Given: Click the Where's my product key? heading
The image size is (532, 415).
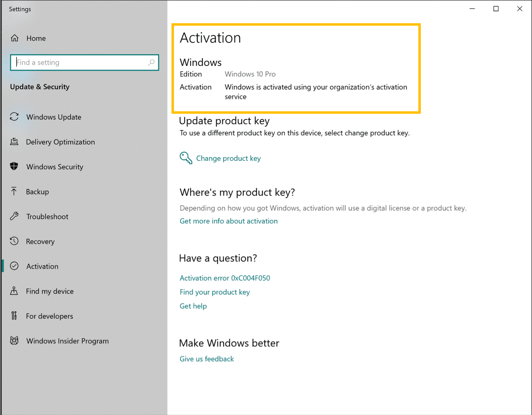Looking at the screenshot, I should 237,192.
